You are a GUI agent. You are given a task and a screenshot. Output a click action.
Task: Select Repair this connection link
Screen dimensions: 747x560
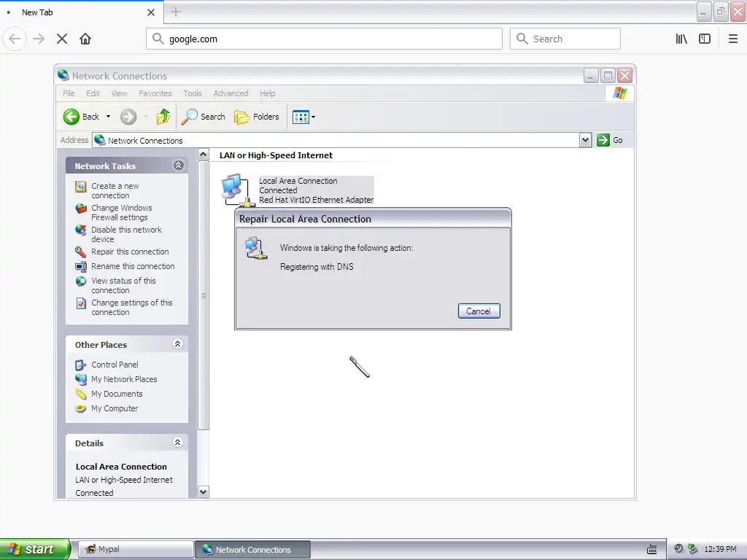click(130, 252)
